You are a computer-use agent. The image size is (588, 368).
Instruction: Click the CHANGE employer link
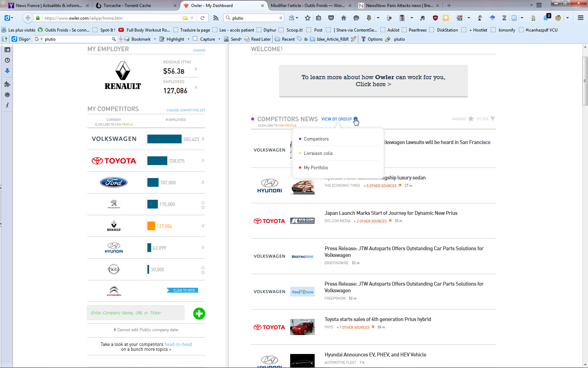199,50
